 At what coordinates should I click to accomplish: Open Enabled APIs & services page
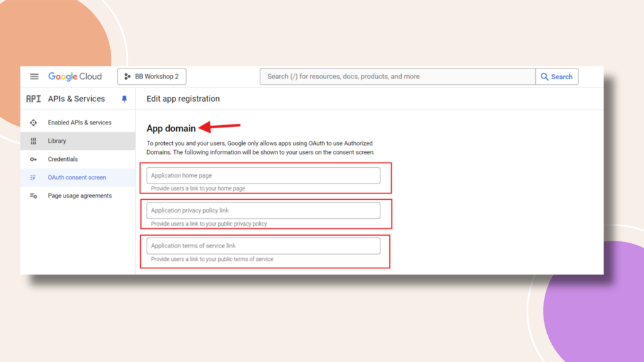pyautogui.click(x=79, y=123)
